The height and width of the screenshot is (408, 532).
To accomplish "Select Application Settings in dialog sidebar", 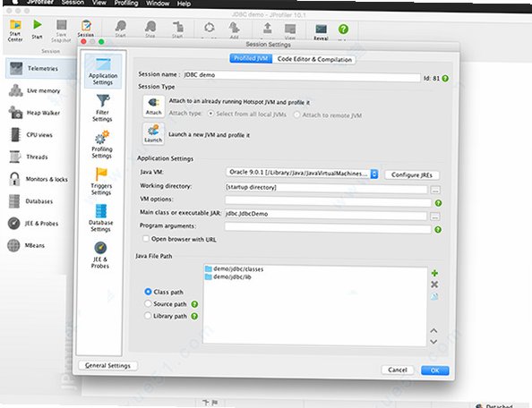I will (103, 72).
